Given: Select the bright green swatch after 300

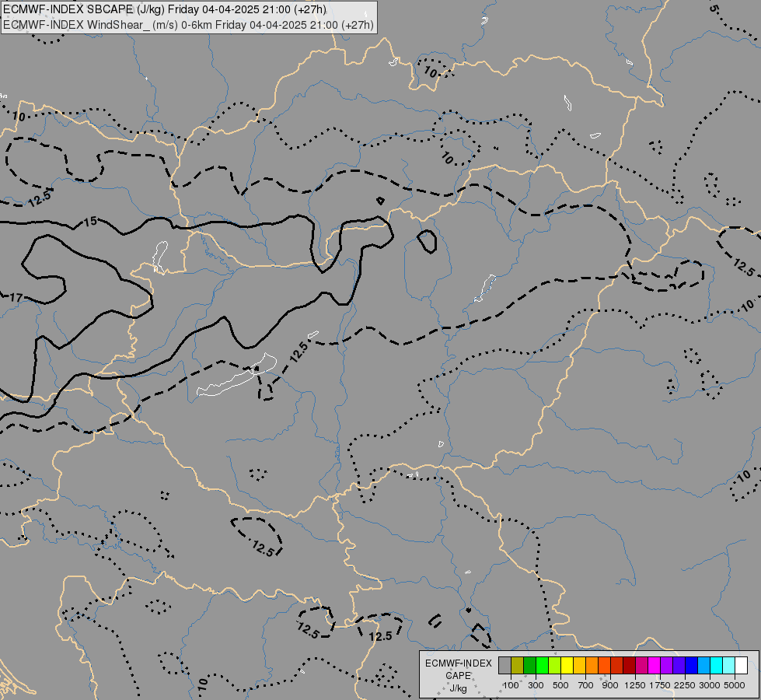Looking at the screenshot, I should point(542,666).
